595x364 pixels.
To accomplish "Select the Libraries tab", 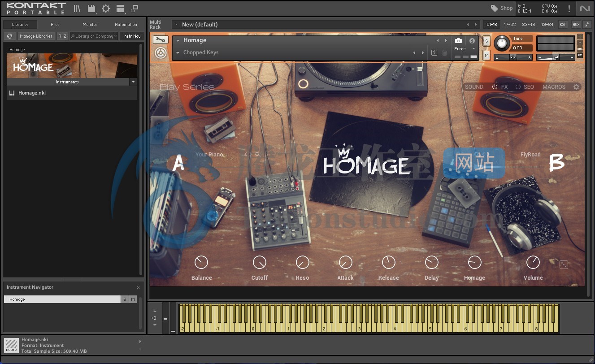I will point(20,25).
